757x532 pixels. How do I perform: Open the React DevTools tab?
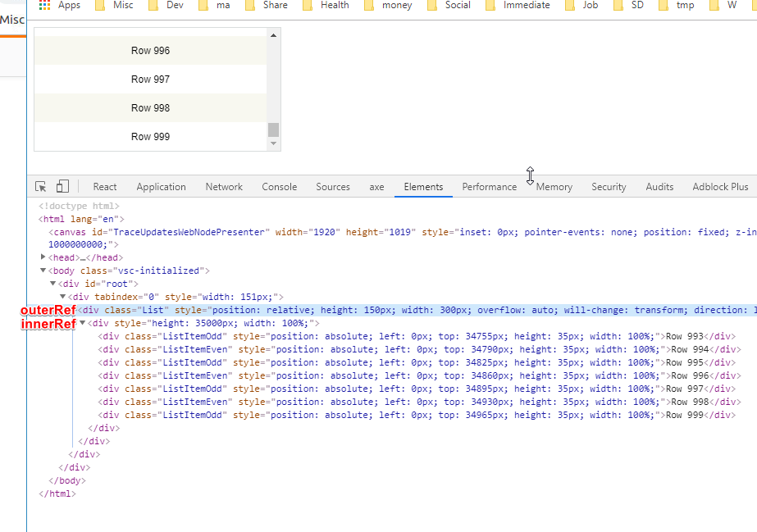[x=105, y=187]
